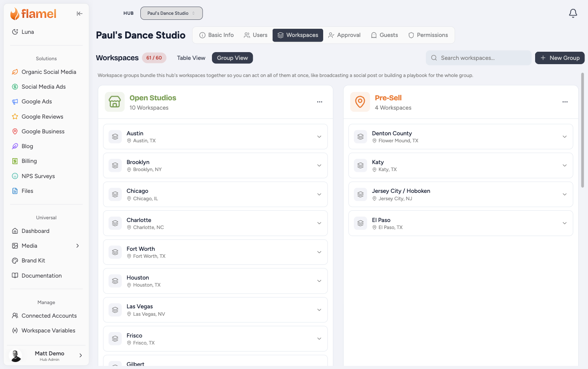Screen dimensions: 588x369
Task: Open Documentation in sidebar
Action: coord(46,276)
